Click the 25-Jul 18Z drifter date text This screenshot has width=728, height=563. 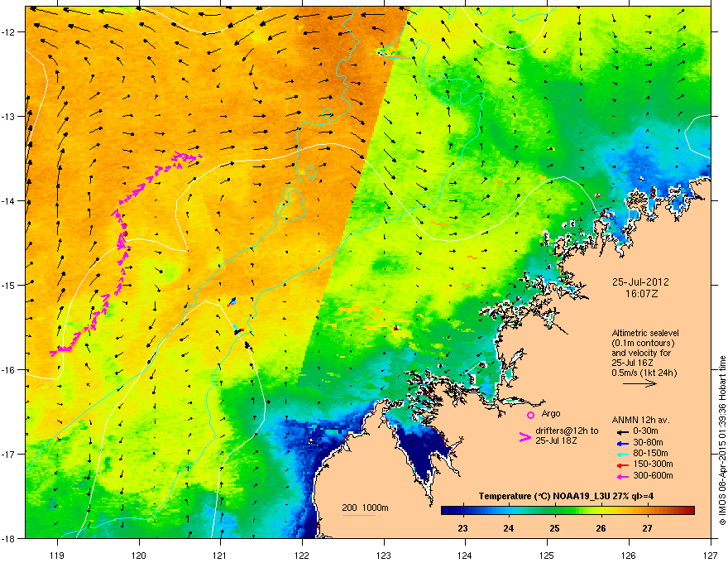556,440
